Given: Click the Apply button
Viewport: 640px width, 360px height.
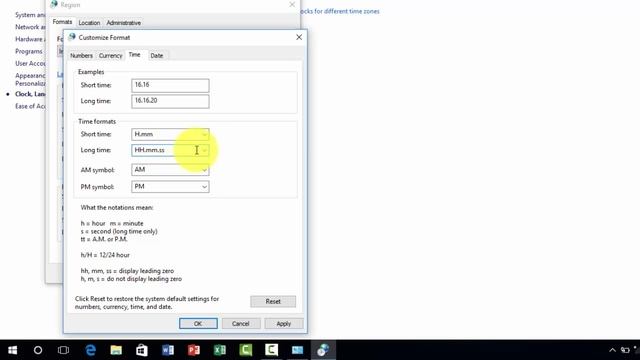Looking at the screenshot, I should tap(284, 324).
